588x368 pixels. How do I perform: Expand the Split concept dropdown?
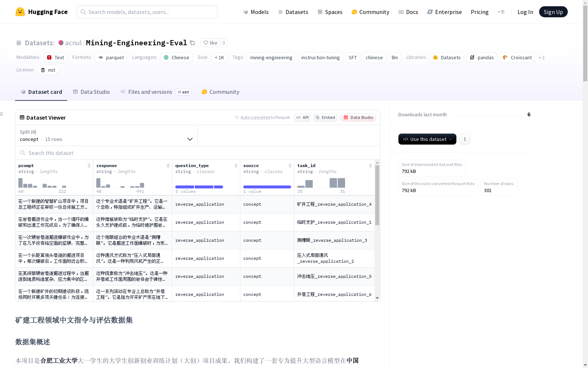(106, 135)
